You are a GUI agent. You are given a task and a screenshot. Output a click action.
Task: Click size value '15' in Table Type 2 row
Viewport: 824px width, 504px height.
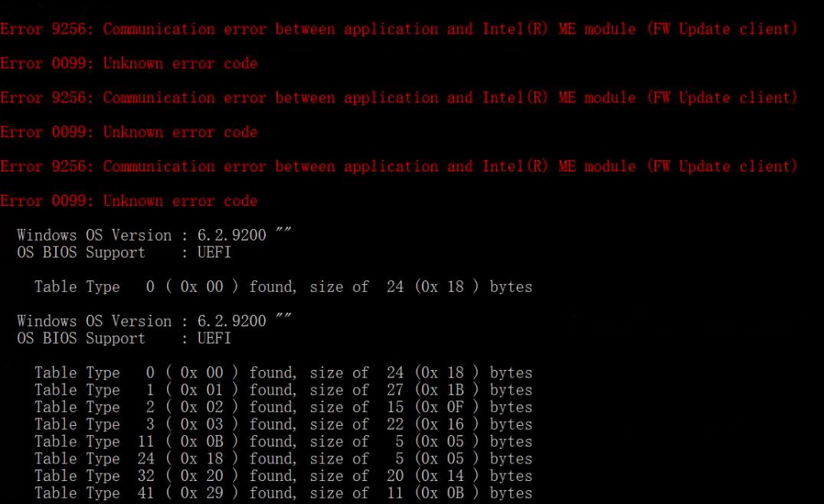click(394, 407)
